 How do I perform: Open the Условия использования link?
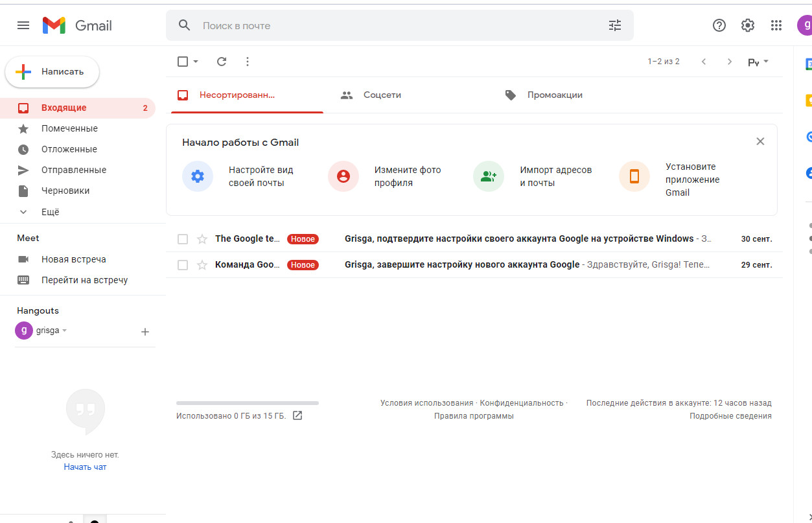pyautogui.click(x=426, y=403)
